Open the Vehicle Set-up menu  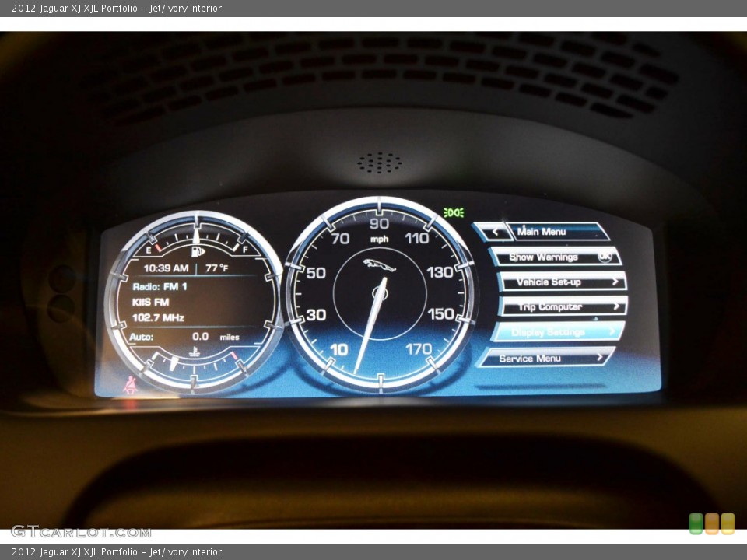tap(562, 282)
